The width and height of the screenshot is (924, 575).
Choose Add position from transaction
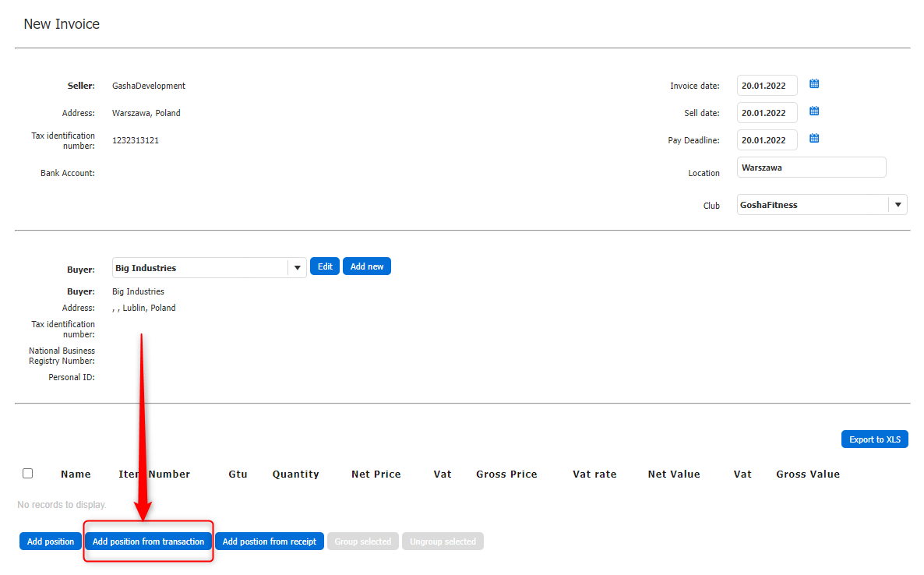pyautogui.click(x=148, y=541)
